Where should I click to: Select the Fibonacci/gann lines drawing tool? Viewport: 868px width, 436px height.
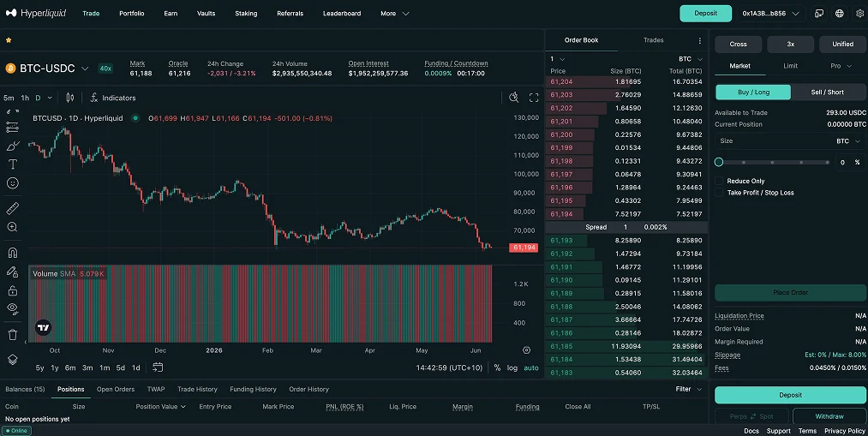point(12,128)
